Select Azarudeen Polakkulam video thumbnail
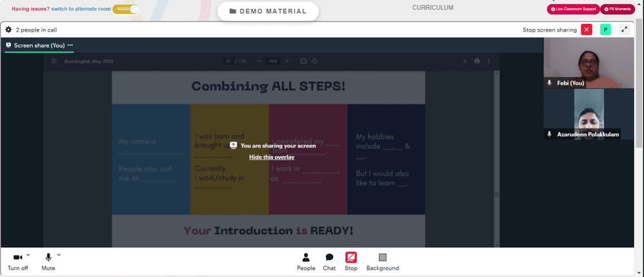Screen dimensions: 644x277 click(589, 114)
